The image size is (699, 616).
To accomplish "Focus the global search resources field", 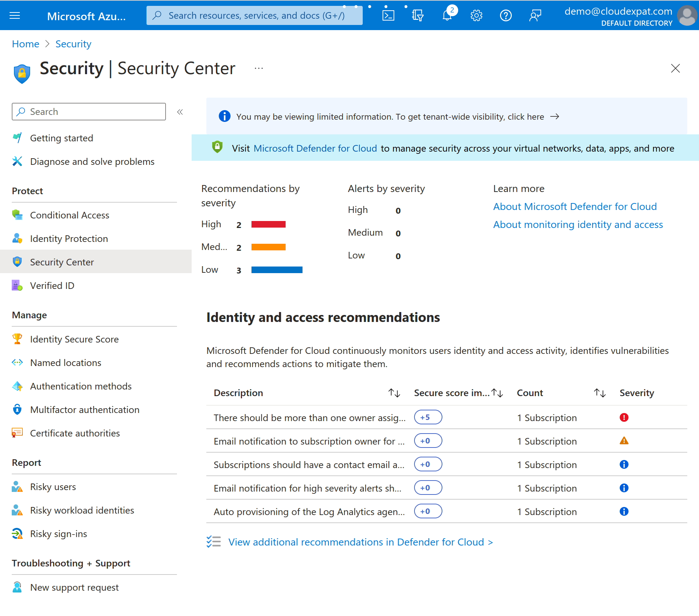I will click(x=254, y=15).
